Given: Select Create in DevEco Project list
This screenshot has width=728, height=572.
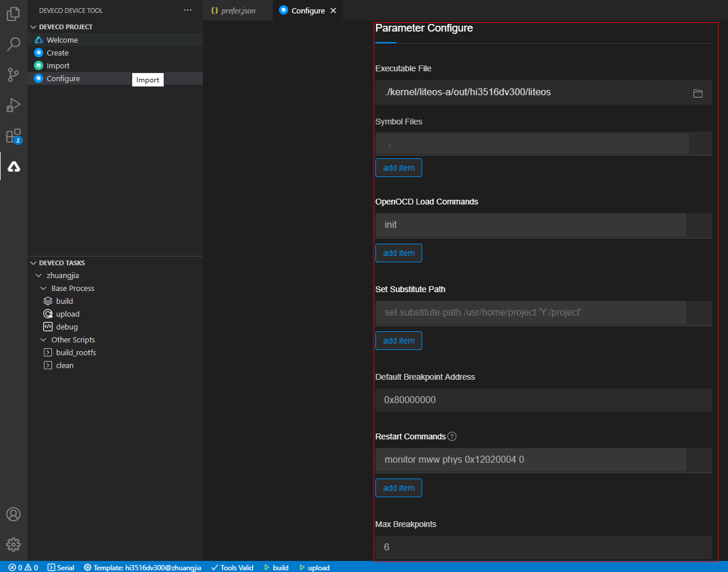Looking at the screenshot, I should pos(115,53).
